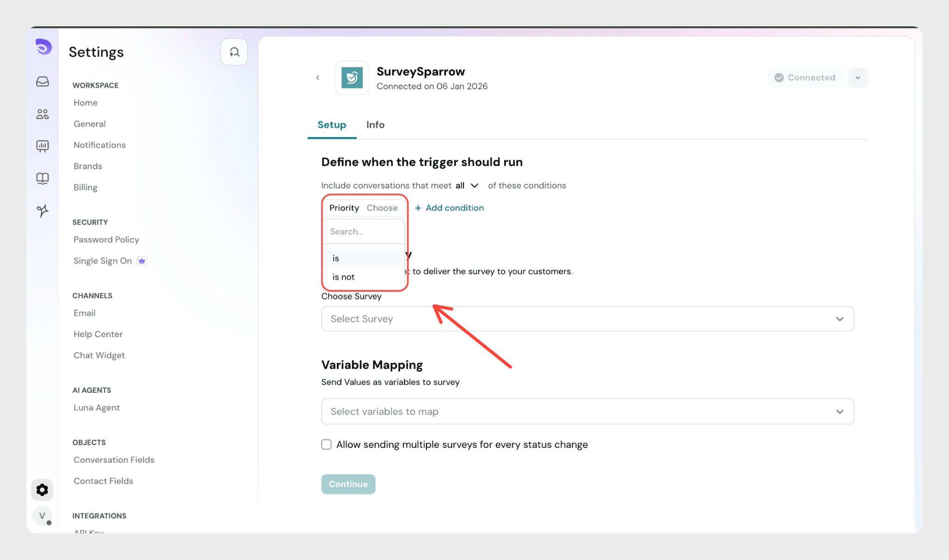Open the reports chart icon

click(x=43, y=146)
